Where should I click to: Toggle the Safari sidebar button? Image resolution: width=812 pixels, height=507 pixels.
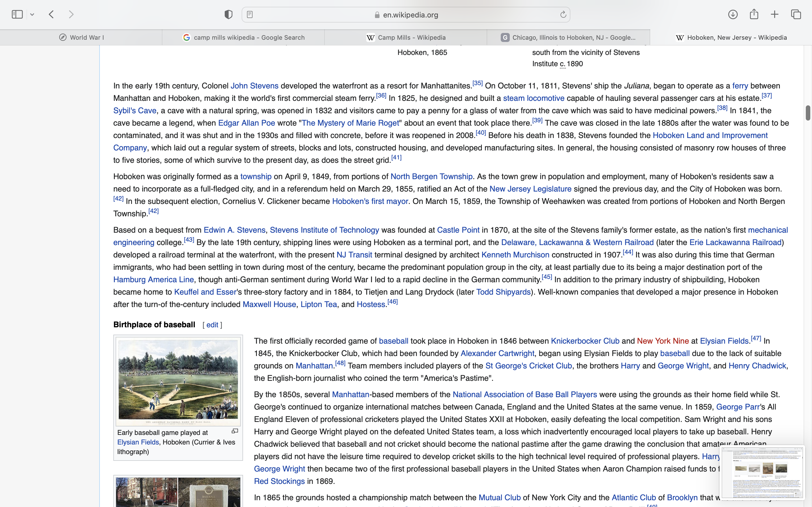(17, 14)
